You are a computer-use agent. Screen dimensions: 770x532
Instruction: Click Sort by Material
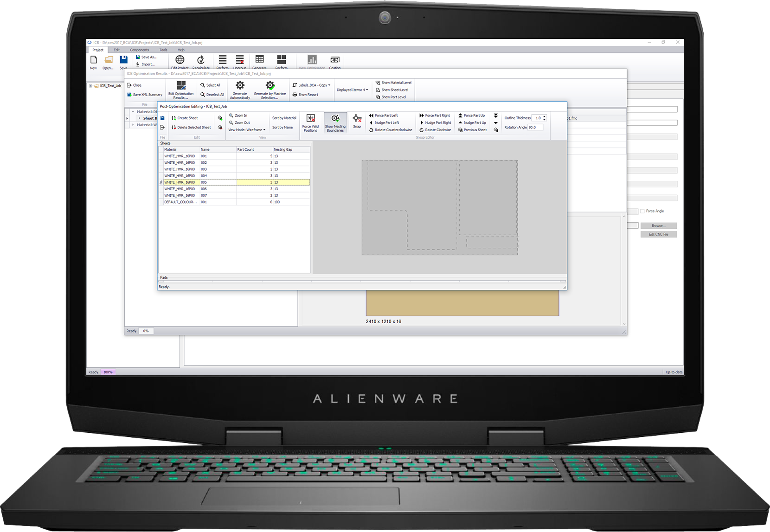284,118
